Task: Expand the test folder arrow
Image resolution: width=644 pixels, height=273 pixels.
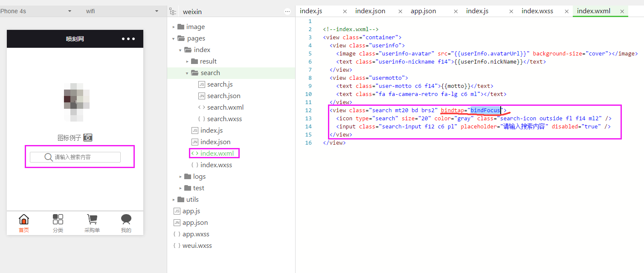Action: point(180,188)
